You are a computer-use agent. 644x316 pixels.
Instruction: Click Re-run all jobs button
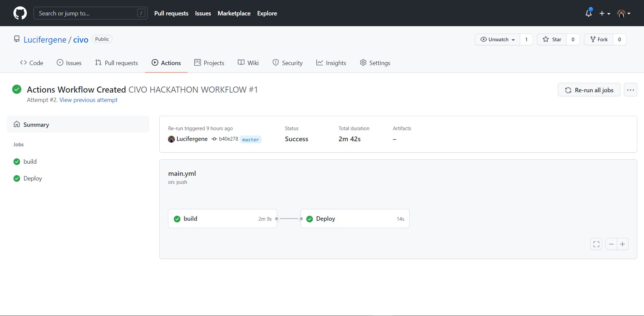[x=589, y=90]
